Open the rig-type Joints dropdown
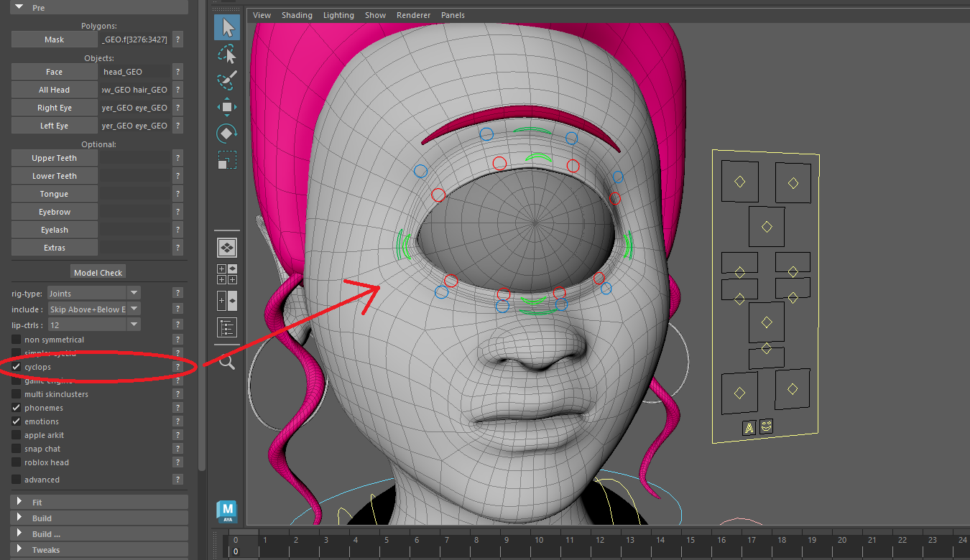This screenshot has height=560, width=970. coord(93,293)
